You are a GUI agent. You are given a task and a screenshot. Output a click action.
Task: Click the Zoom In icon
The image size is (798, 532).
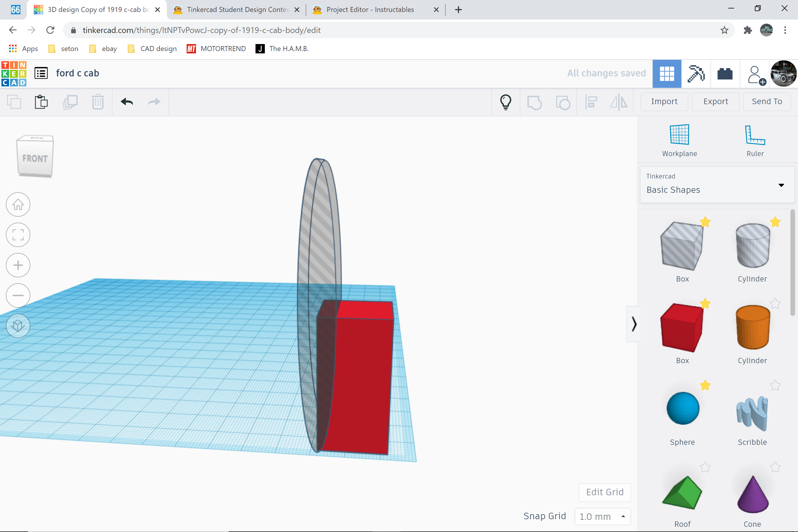18,265
